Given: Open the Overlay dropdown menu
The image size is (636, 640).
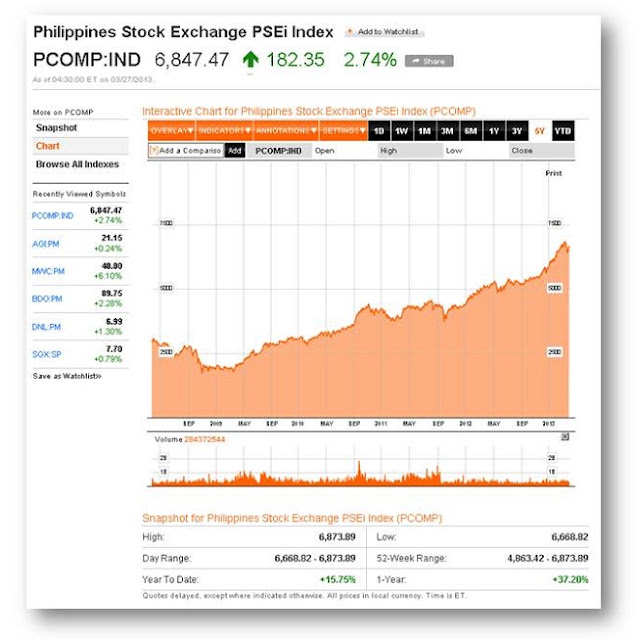Looking at the screenshot, I should pos(171,131).
